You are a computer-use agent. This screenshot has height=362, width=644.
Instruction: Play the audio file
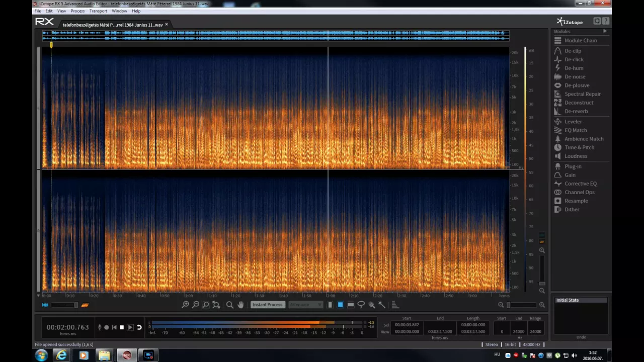130,327
